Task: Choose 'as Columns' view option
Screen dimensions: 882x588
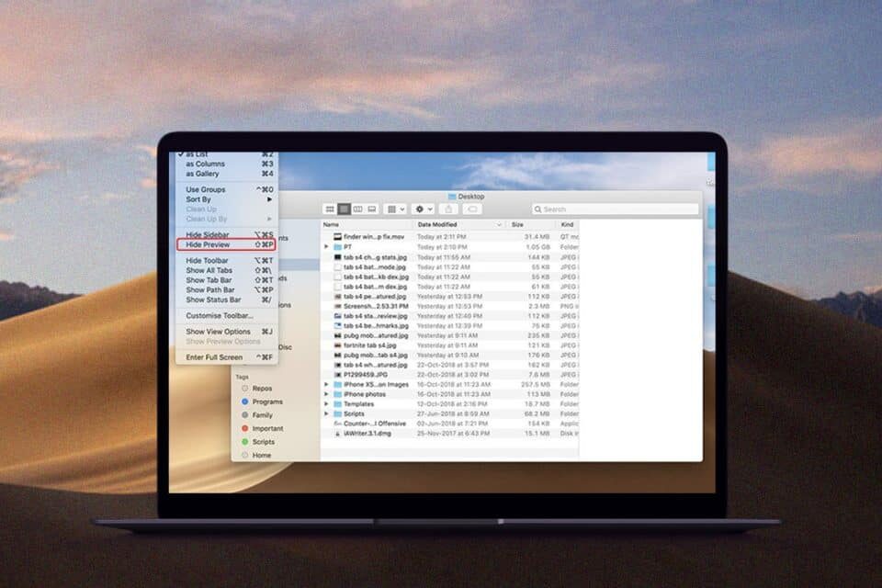Action: 205,164
